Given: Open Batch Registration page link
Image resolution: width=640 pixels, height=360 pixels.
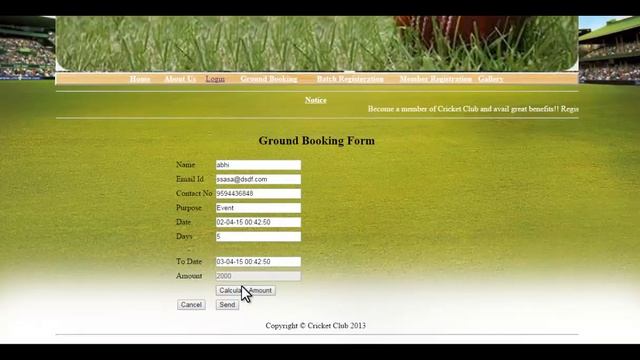Looking at the screenshot, I should coord(350,79).
